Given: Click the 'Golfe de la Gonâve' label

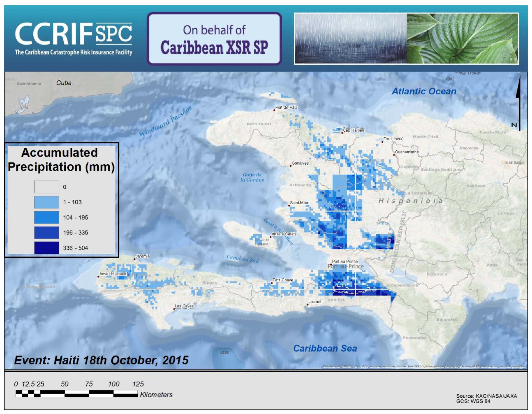Looking at the screenshot, I should point(252,177).
